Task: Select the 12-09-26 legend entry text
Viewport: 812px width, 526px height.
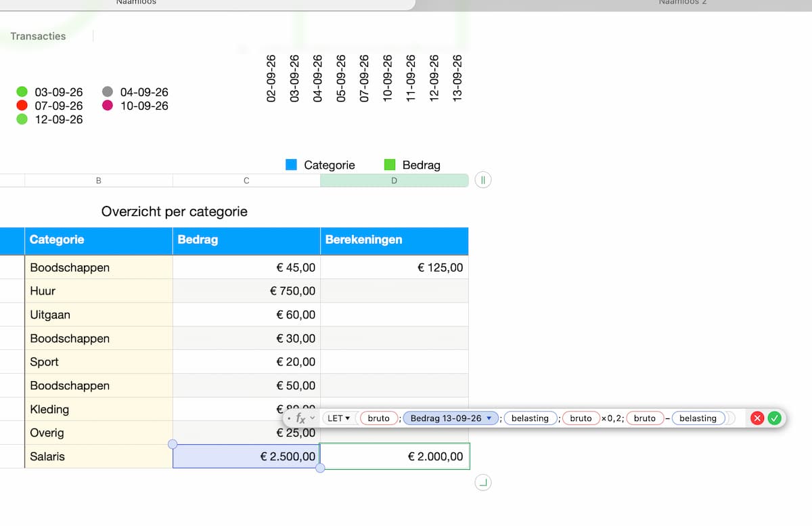Action: (59, 119)
